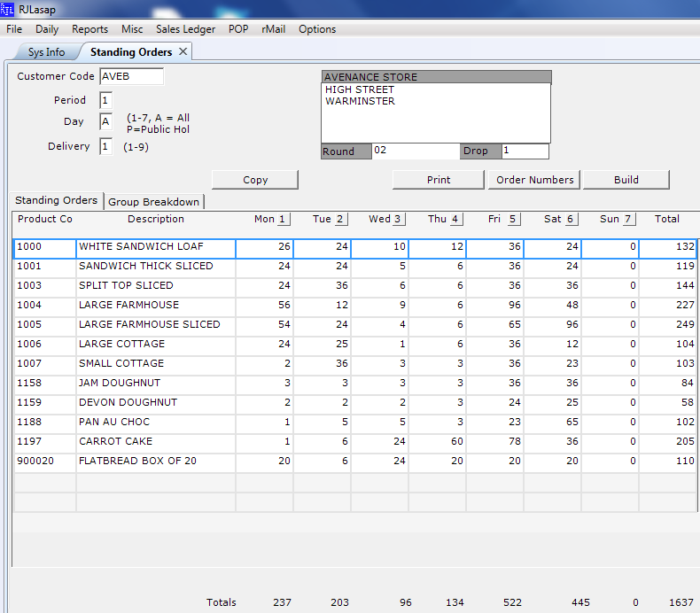
Task: Focus the Period input field
Action: point(105,100)
